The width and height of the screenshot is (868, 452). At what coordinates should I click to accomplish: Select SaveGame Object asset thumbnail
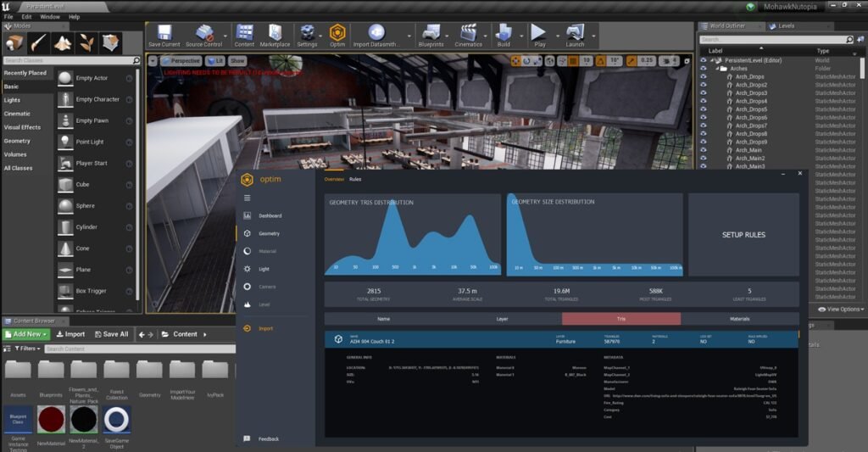[116, 419]
